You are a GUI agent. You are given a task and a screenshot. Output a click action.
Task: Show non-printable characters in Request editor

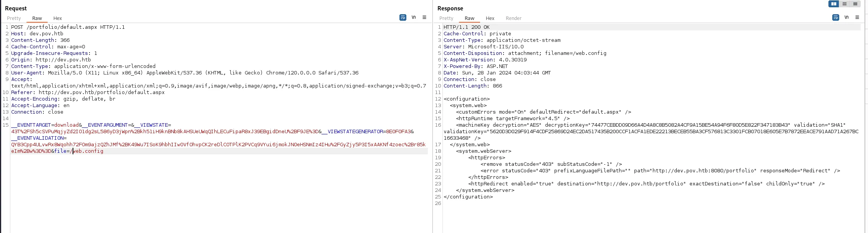(x=414, y=17)
